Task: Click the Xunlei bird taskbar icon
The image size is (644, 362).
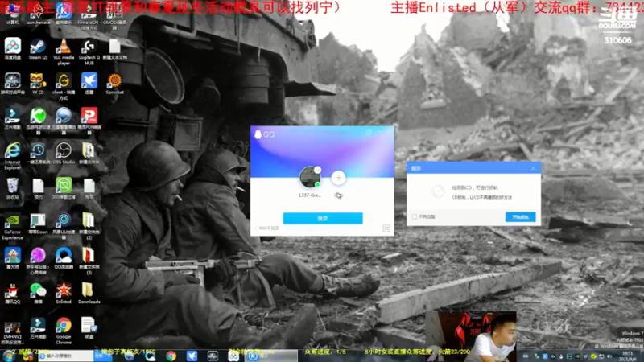Action: coord(192,356)
